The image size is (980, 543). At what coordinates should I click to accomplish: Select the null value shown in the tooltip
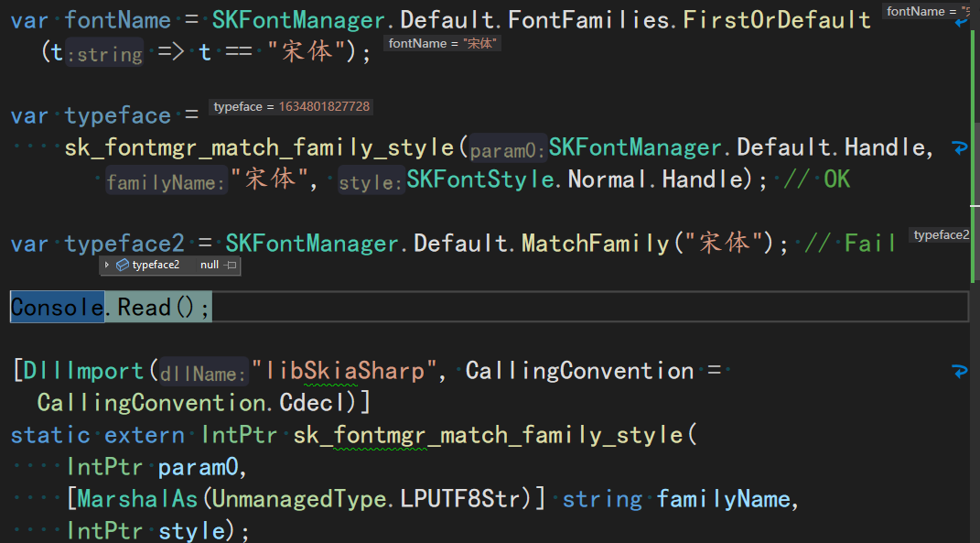click(209, 265)
